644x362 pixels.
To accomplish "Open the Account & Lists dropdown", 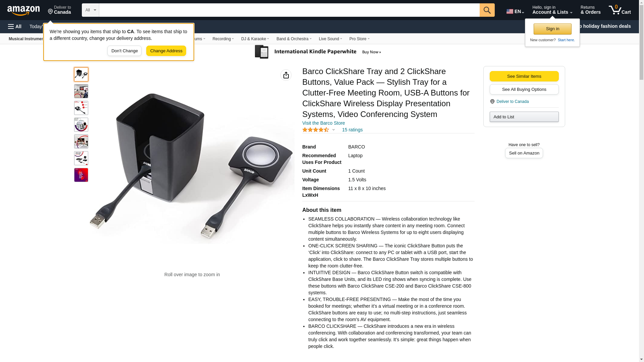I will (x=552, y=10).
